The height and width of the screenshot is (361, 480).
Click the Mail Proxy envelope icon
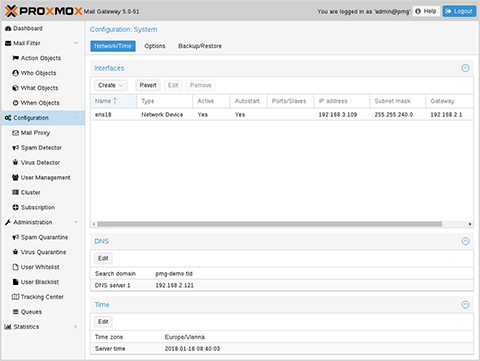[15, 133]
